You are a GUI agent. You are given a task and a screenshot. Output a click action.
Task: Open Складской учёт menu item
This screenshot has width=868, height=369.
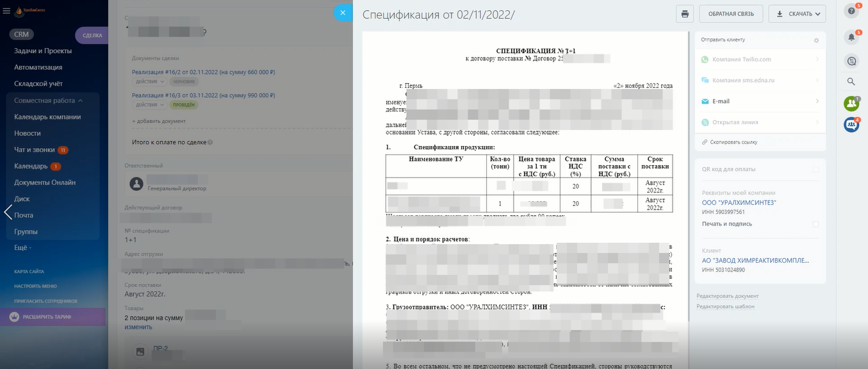coord(38,84)
